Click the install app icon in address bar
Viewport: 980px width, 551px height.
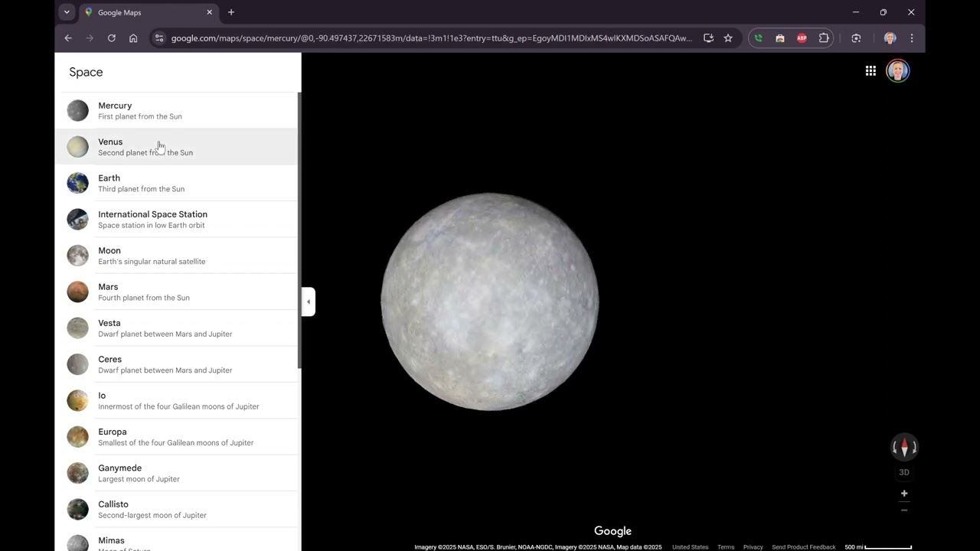pyautogui.click(x=708, y=38)
